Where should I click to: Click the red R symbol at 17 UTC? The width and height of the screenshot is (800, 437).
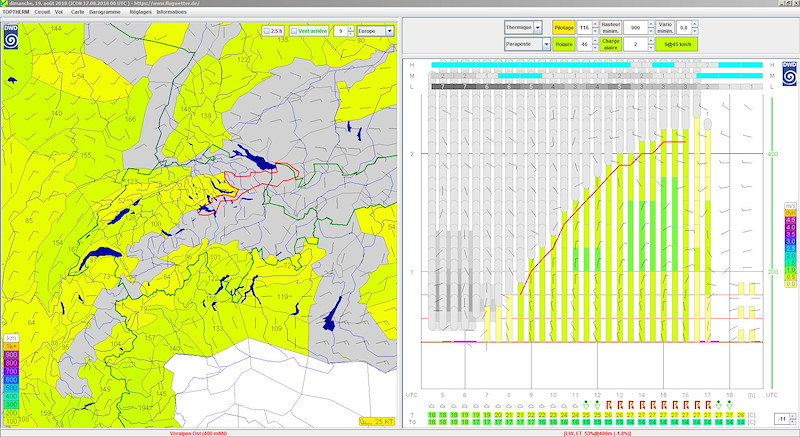708,405
